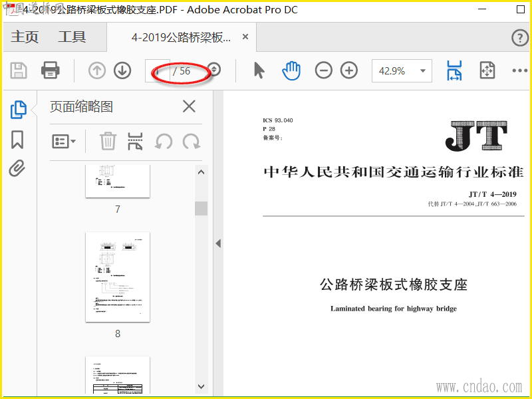Click the text ICS 93.040

click(x=277, y=120)
